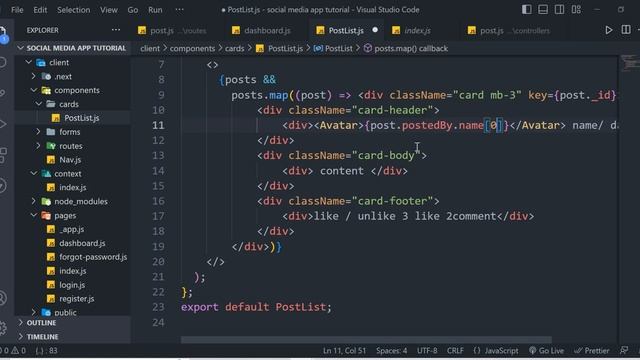This screenshot has height=360, width=640.
Task: Open _app.js file
Action: pos(73,229)
